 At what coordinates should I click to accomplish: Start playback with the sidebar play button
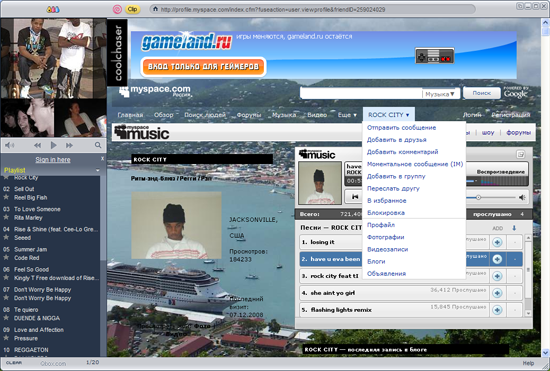click(x=53, y=145)
